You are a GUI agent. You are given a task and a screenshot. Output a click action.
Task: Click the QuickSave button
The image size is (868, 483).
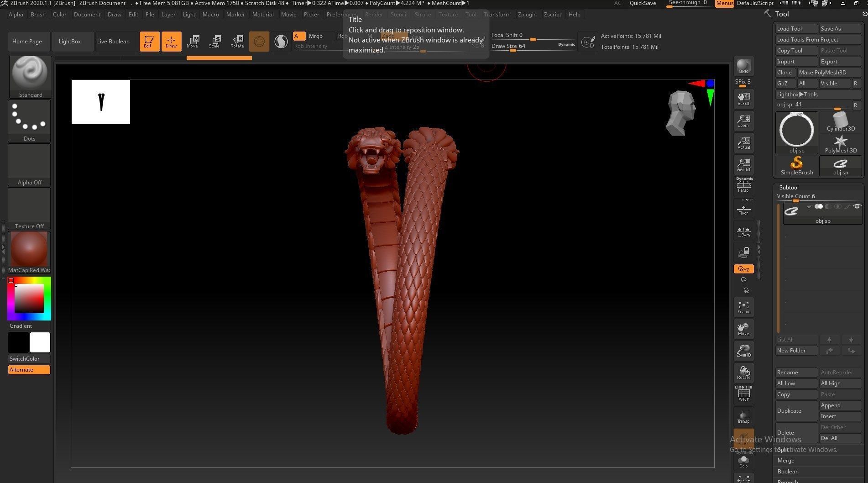click(x=643, y=3)
